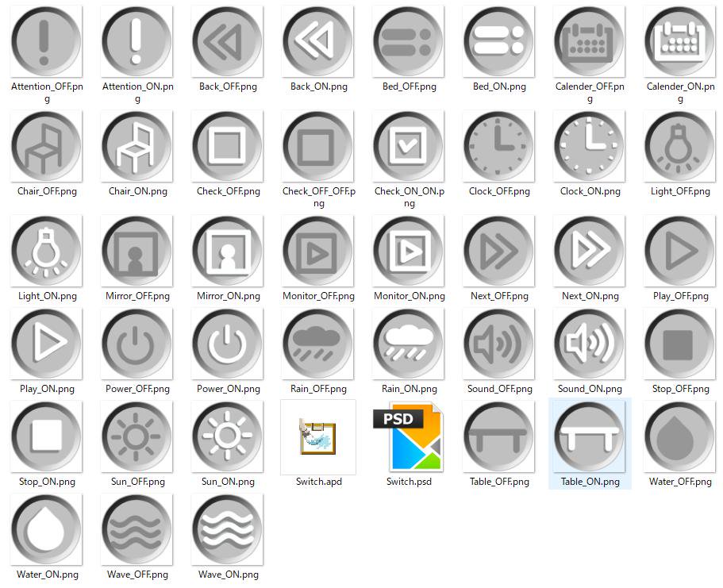Open the Back_ON.png rewind icon
Viewport: 723px width, 588px height.
click(x=317, y=42)
